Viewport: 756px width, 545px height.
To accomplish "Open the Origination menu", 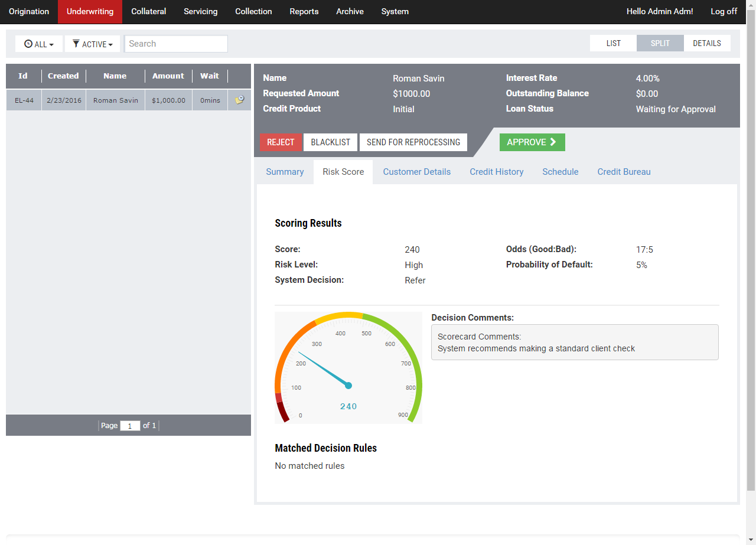I will pos(29,12).
